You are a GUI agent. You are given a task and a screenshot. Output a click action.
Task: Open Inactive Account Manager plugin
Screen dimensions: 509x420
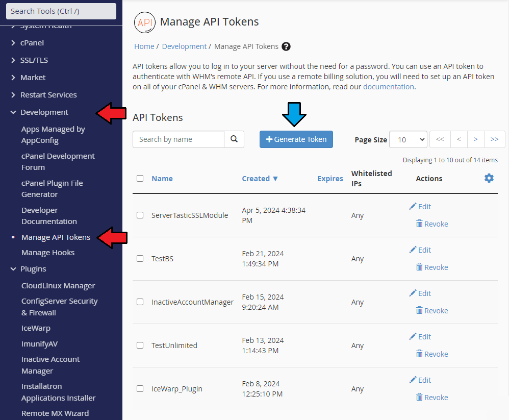tap(50, 365)
